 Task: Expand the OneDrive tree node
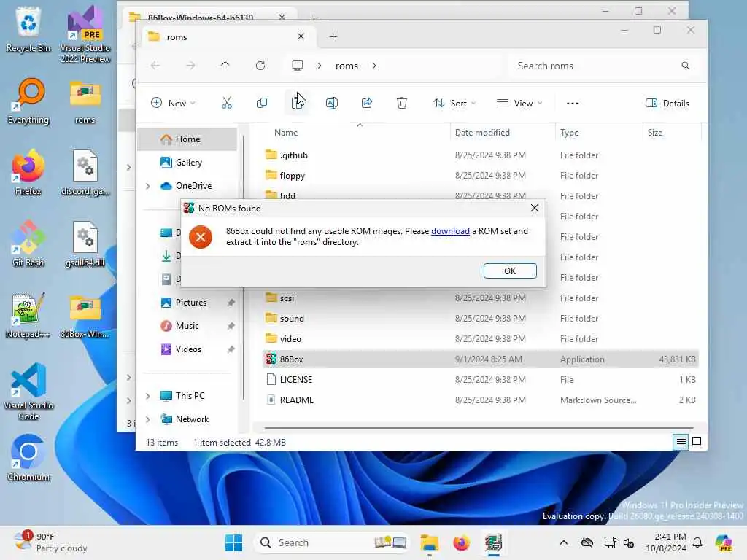tap(148, 186)
